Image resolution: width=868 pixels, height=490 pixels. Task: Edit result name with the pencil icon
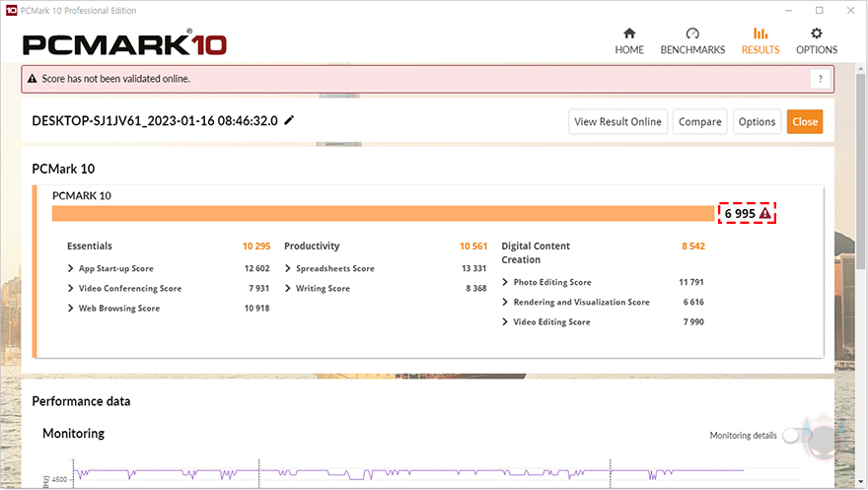289,120
